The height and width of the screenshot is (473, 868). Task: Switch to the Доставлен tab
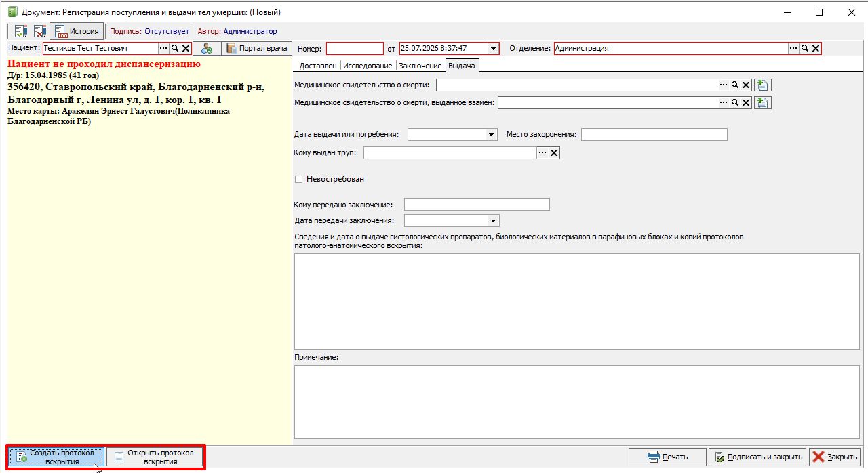coord(318,66)
